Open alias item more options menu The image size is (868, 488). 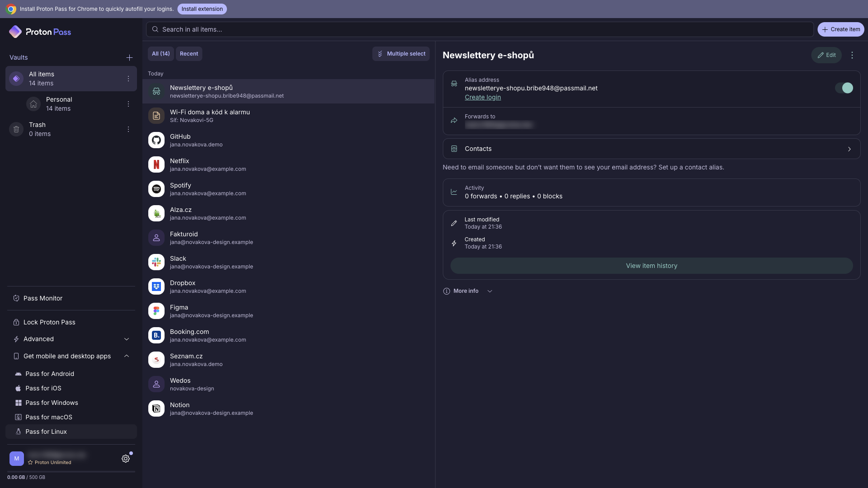pyautogui.click(x=852, y=55)
